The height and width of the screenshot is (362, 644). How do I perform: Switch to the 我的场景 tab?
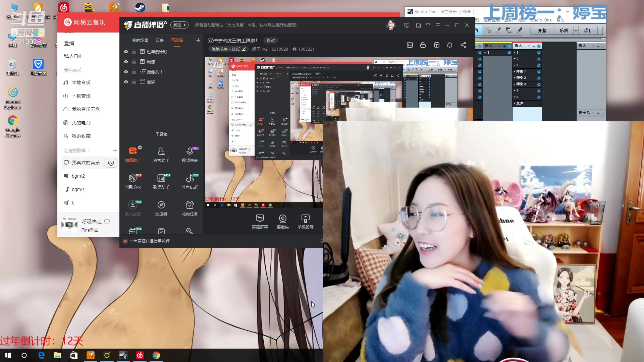[x=140, y=40]
